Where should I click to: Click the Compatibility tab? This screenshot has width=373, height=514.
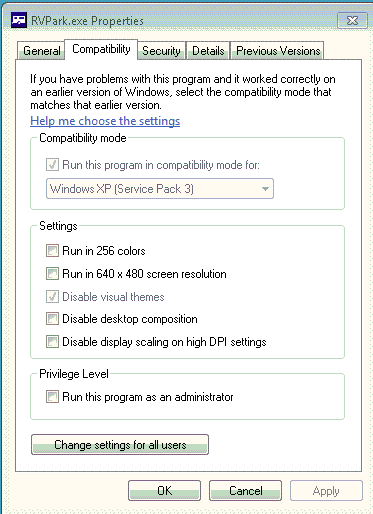click(x=101, y=49)
